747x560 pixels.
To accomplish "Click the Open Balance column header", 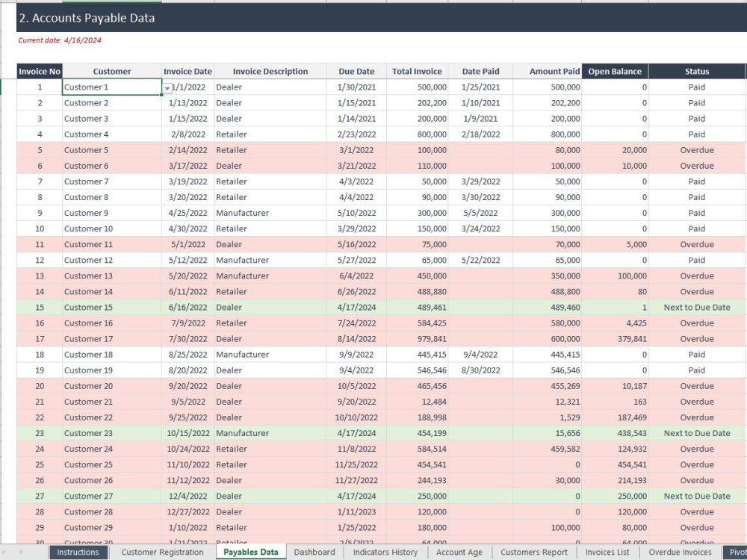I will [x=615, y=72].
